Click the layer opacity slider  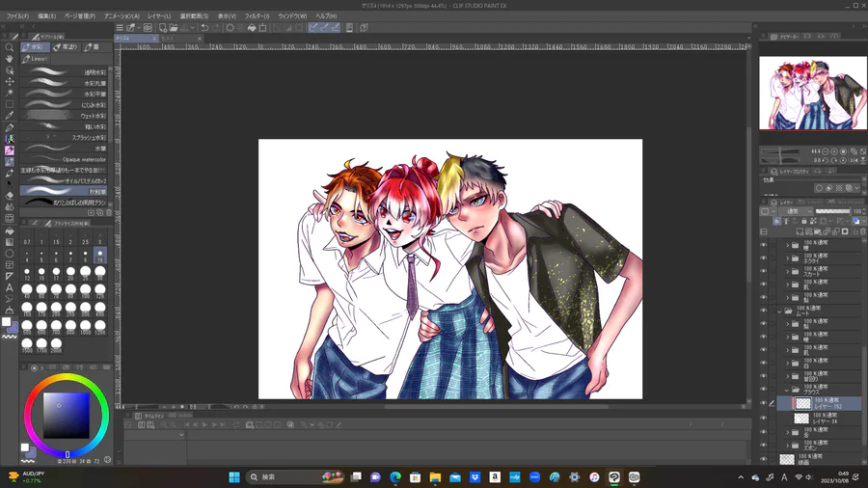[x=833, y=211]
